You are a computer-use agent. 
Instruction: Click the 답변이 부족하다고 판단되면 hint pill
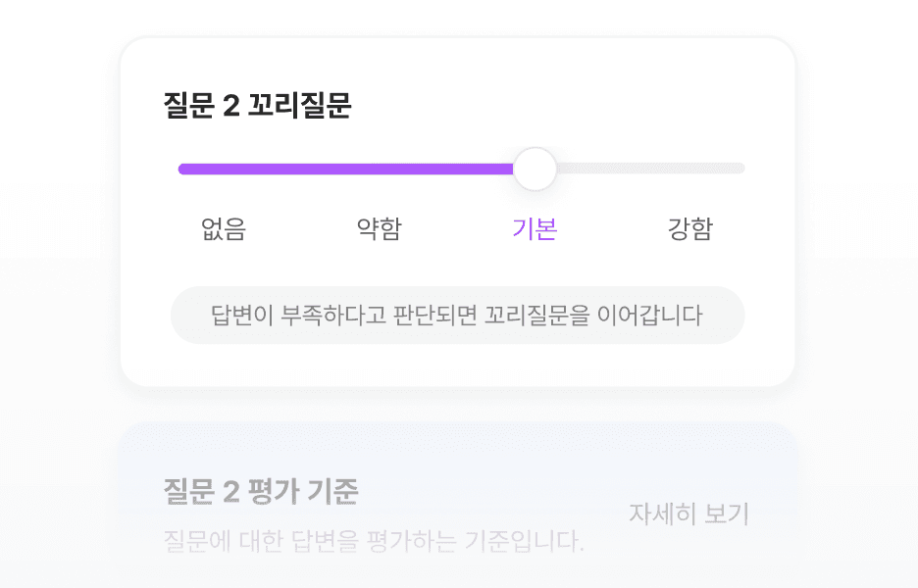click(x=457, y=315)
